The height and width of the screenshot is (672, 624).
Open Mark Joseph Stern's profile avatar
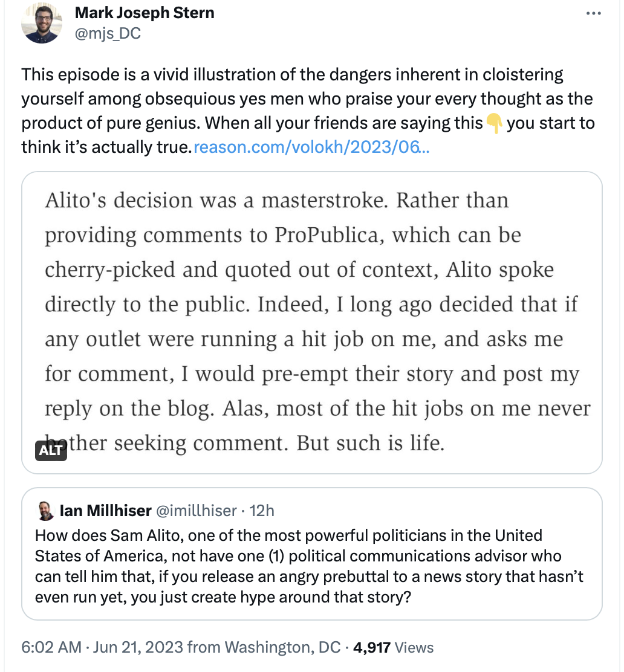pyautogui.click(x=41, y=22)
